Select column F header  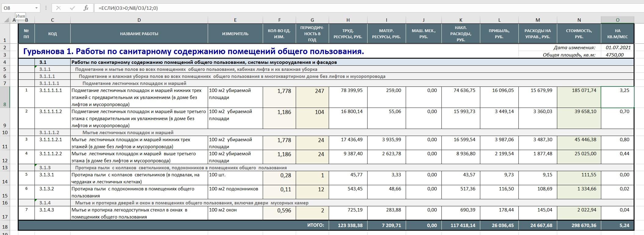tap(279, 20)
